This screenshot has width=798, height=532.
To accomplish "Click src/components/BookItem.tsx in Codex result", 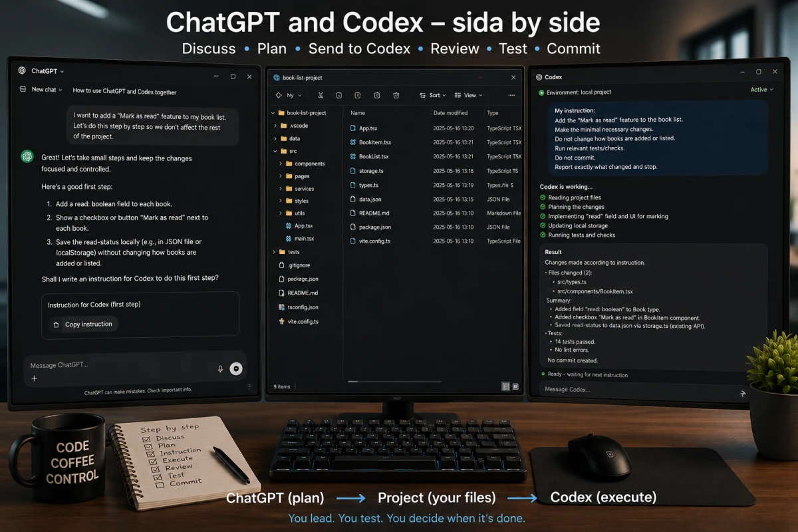I will (595, 291).
